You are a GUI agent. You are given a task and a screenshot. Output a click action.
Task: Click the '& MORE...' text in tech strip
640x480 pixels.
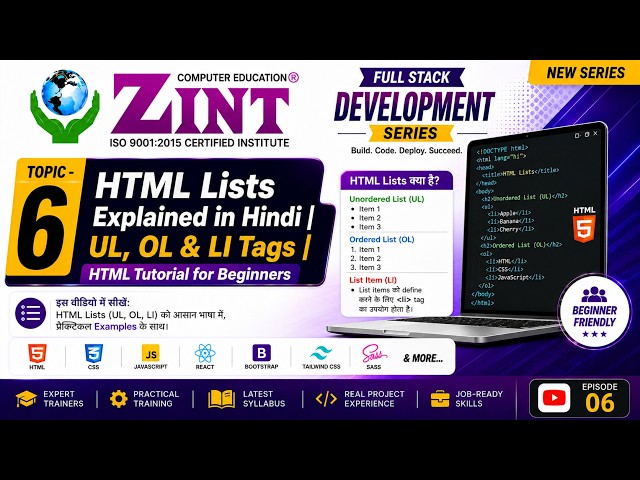tap(423, 358)
